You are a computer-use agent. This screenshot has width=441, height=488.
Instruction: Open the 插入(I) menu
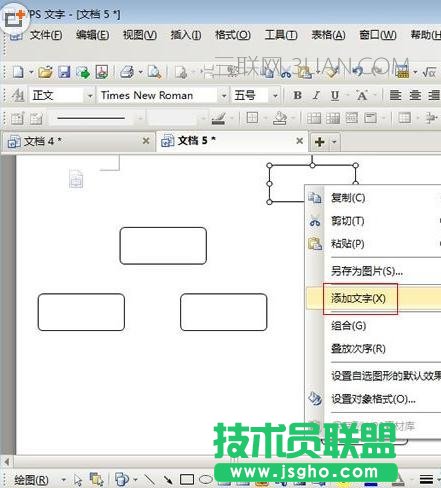click(x=186, y=35)
